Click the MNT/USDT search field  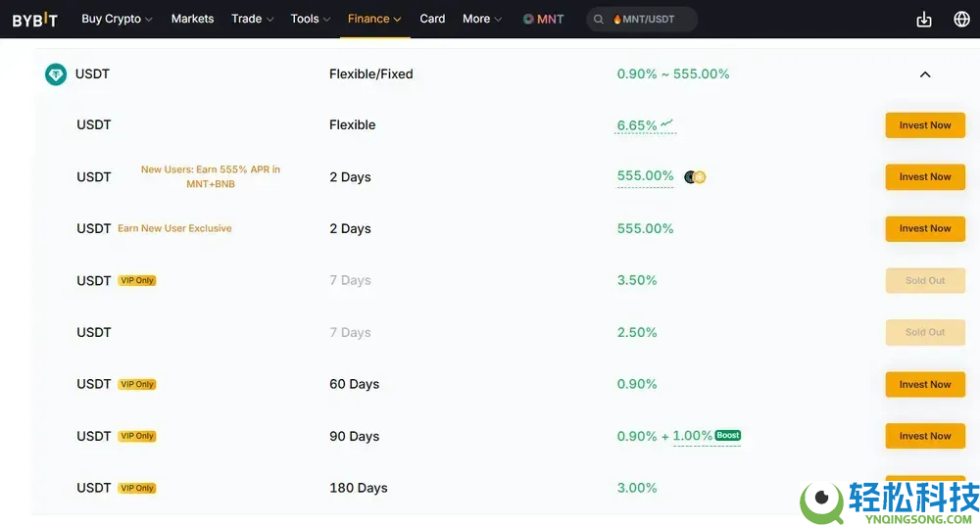pyautogui.click(x=642, y=20)
